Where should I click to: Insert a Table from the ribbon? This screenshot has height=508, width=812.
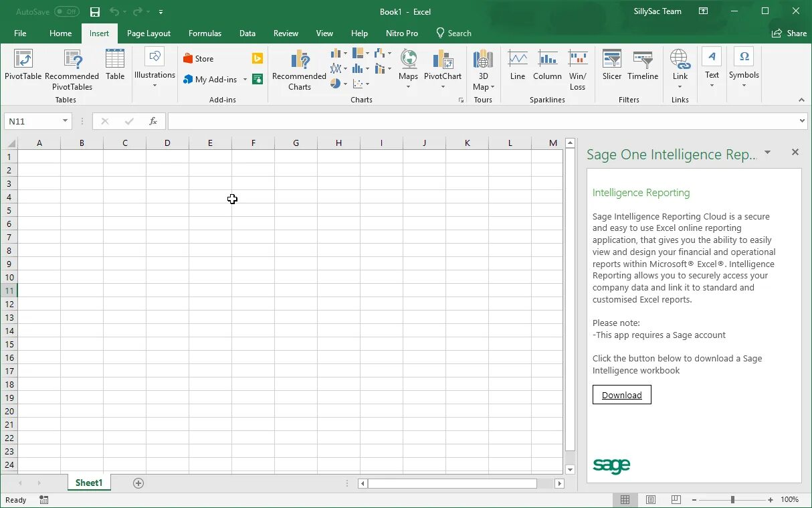115,66
